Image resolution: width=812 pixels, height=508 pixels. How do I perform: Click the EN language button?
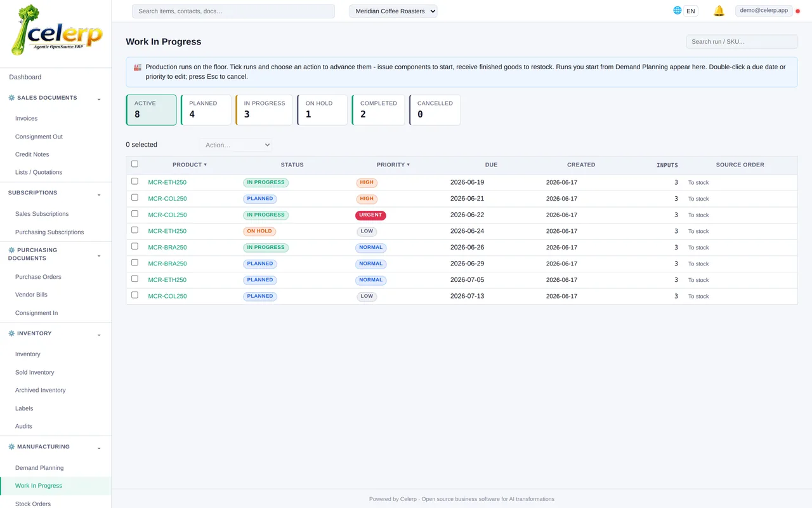coord(691,11)
